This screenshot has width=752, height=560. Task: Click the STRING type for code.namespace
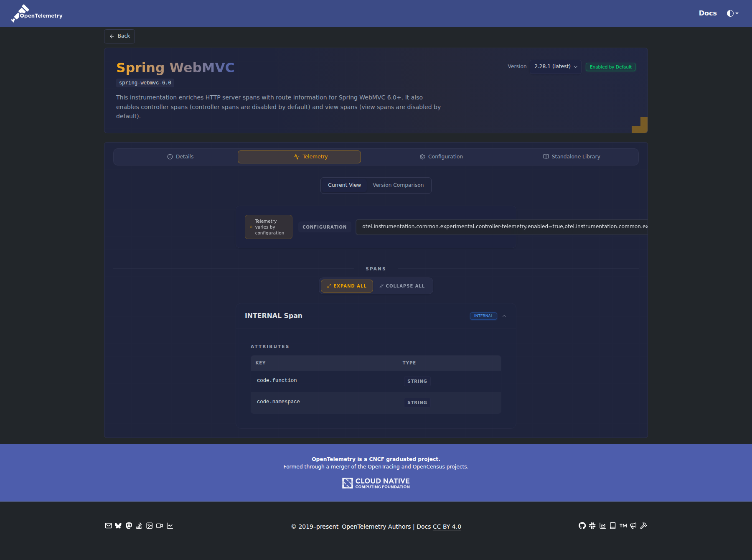pyautogui.click(x=417, y=402)
